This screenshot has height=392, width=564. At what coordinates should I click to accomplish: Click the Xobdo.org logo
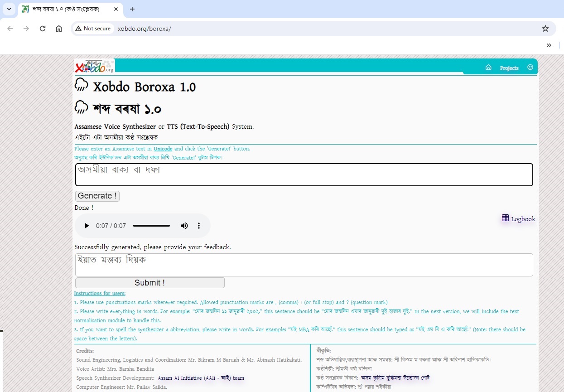pyautogui.click(x=95, y=66)
